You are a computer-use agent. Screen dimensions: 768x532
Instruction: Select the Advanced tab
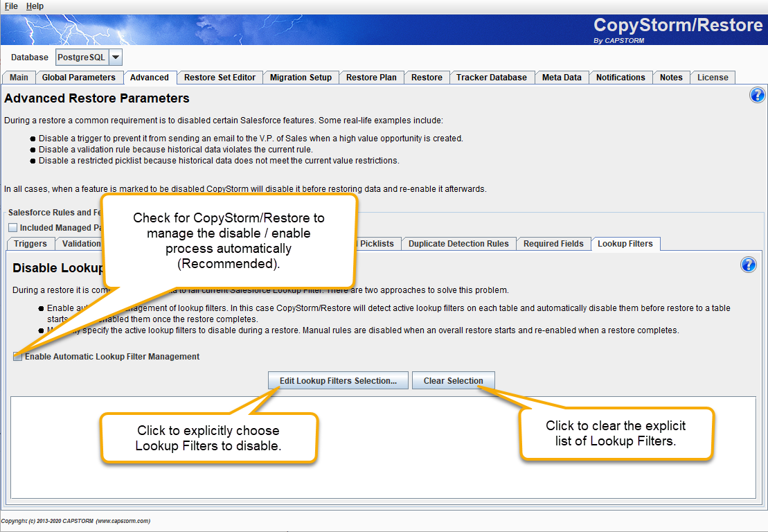150,78
